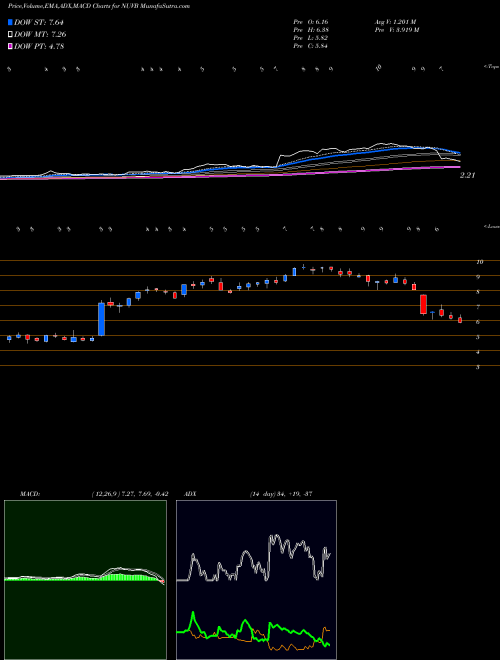Click the price axis label 7
Viewport: 500px width, 660px height.
[478, 307]
